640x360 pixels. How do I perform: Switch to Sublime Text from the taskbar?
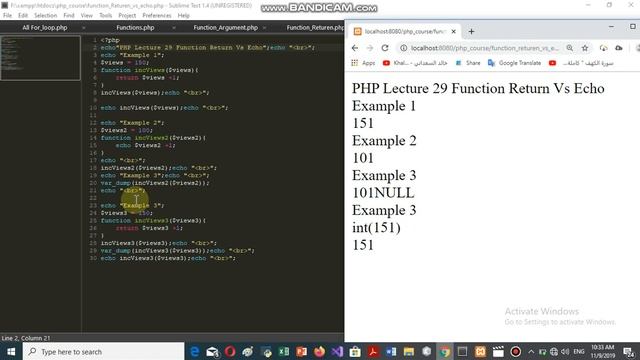click(462, 351)
